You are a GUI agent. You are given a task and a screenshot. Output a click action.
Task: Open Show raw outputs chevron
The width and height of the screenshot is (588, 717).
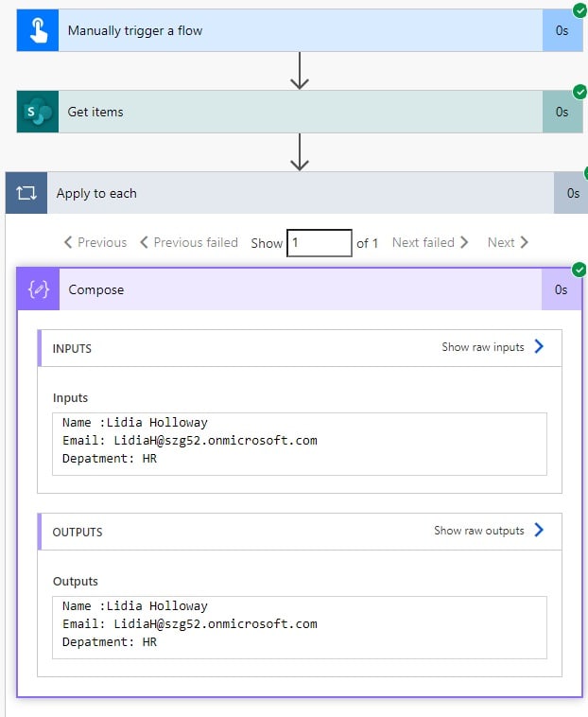click(x=539, y=530)
